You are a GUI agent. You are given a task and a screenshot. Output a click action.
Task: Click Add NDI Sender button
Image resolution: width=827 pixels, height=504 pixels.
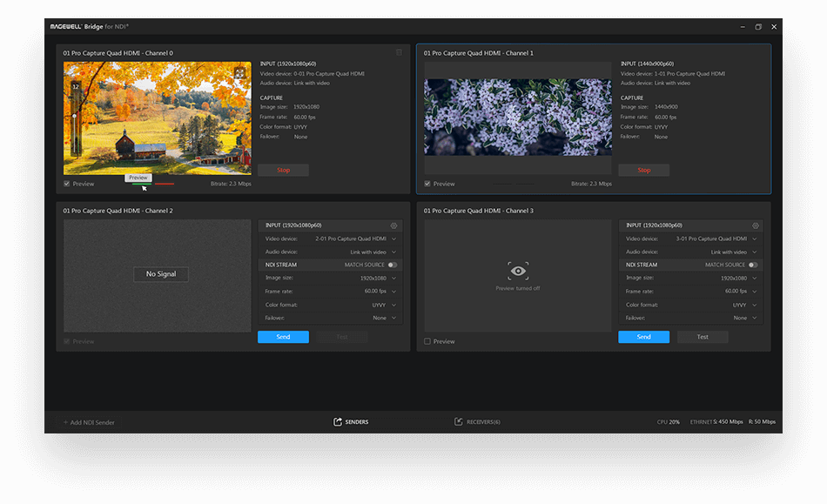(89, 422)
